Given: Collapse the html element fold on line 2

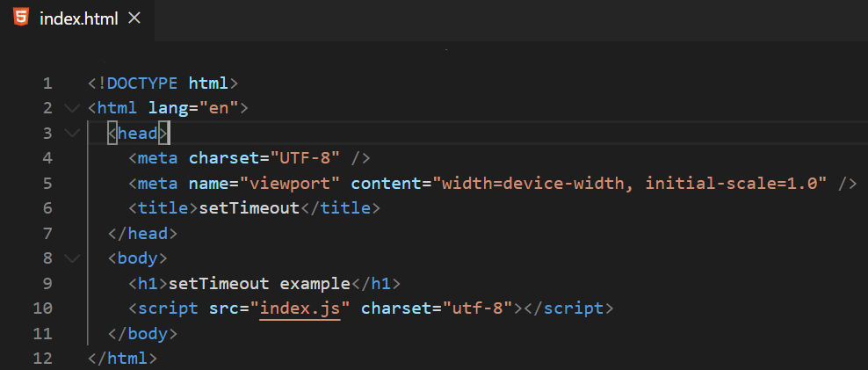Looking at the screenshot, I should tap(71, 108).
